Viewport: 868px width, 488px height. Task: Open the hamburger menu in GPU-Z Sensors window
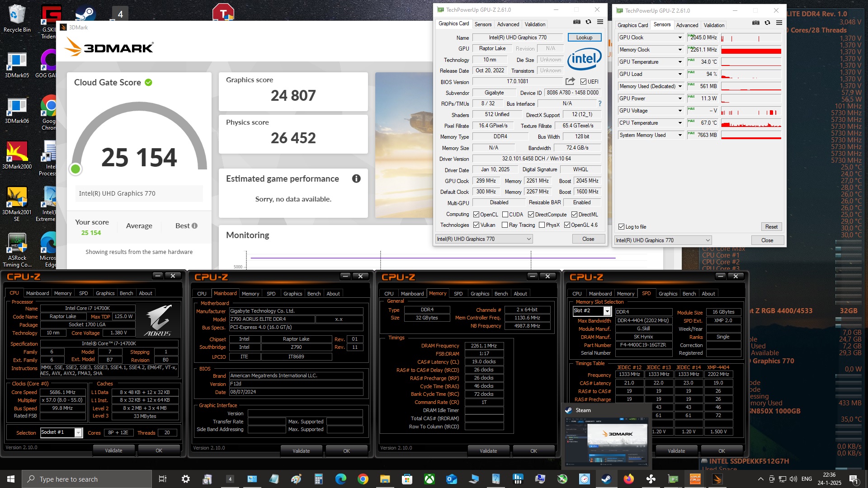point(779,23)
